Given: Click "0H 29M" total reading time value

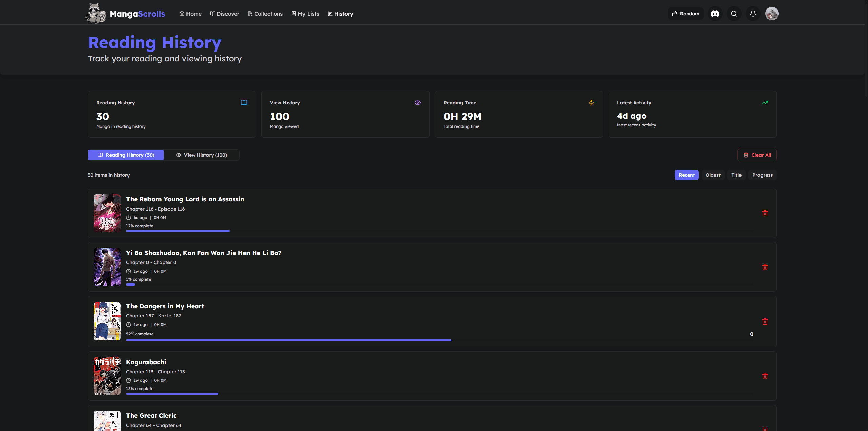Looking at the screenshot, I should click(x=462, y=117).
